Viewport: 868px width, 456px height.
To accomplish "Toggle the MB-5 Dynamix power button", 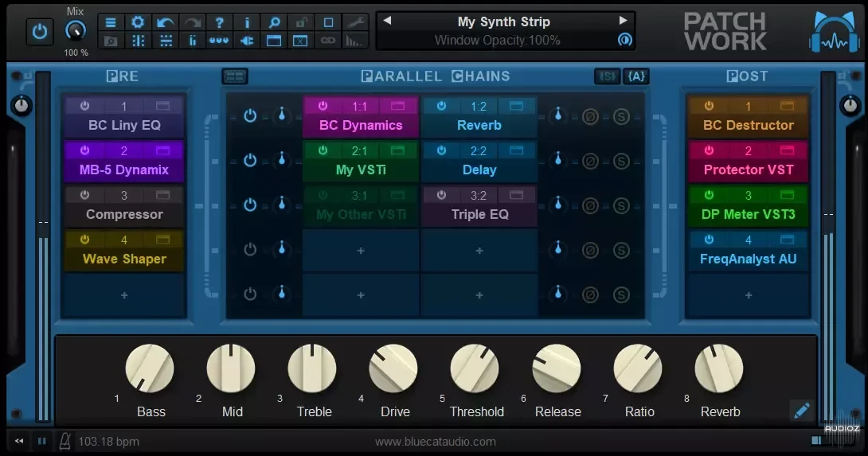I will [x=84, y=150].
